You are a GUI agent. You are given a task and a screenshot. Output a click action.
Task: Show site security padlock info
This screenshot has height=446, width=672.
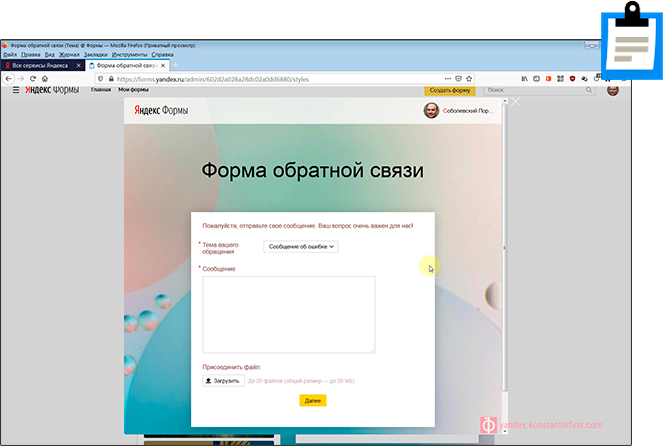(x=111, y=79)
